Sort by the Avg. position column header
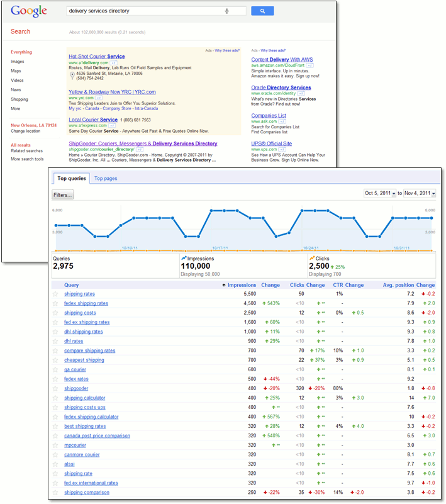 point(398,285)
